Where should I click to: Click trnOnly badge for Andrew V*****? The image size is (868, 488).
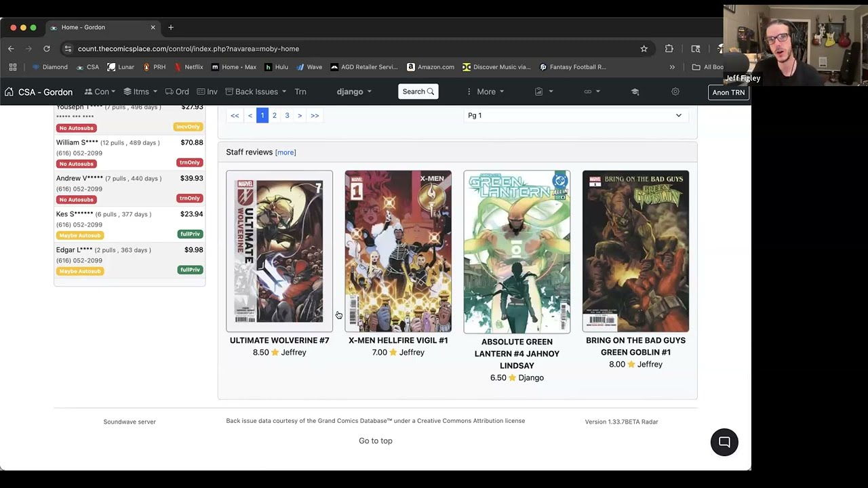click(x=190, y=199)
